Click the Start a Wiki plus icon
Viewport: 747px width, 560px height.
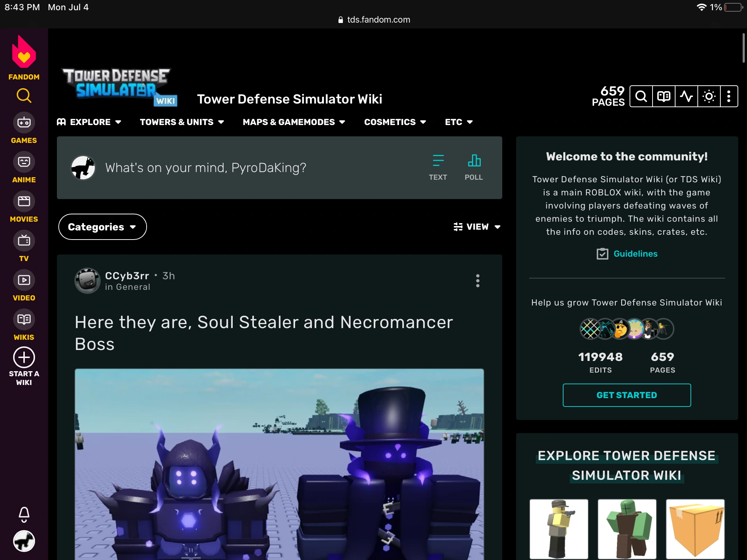(24, 357)
